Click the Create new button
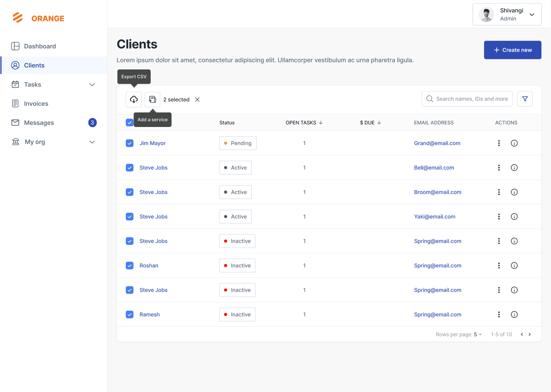Image resolution: width=551 pixels, height=392 pixels. 512,50
